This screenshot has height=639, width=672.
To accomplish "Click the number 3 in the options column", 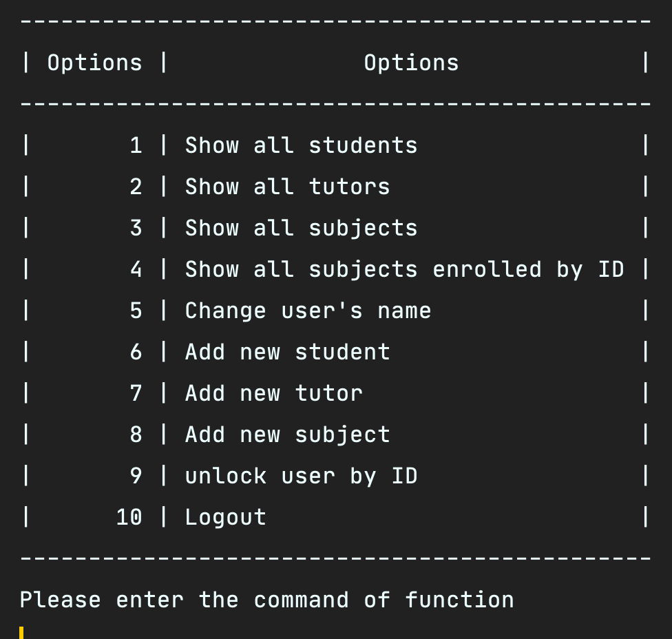I will (136, 228).
